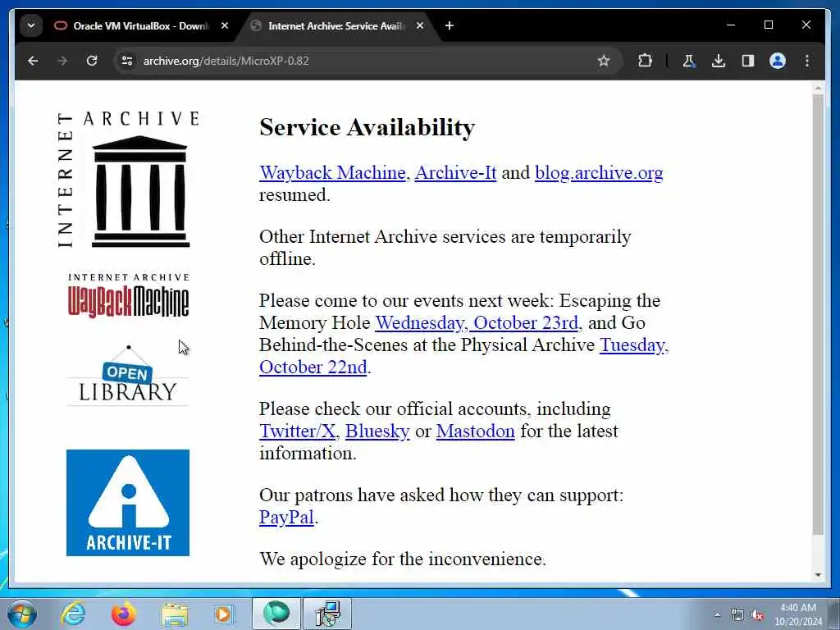
Task: Launch Internet Explorer from taskbar
Action: tap(73, 614)
